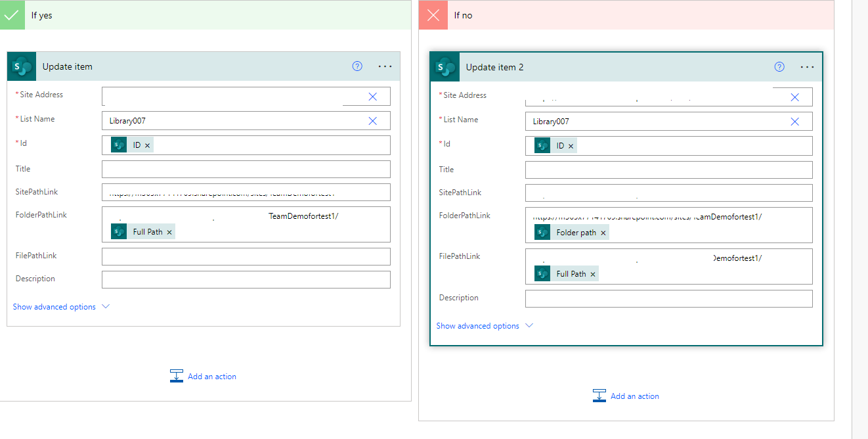The width and height of the screenshot is (868, 439).
Task: Focus the Title field in Update item
Action: (246, 169)
